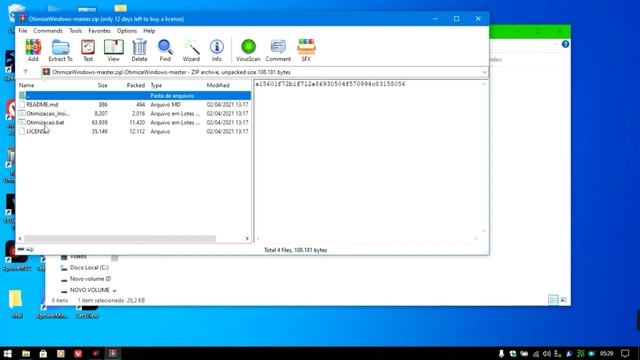Screen dimensions: 640x360
Task: Click the SFX toolbar icon
Action: pos(306,50)
